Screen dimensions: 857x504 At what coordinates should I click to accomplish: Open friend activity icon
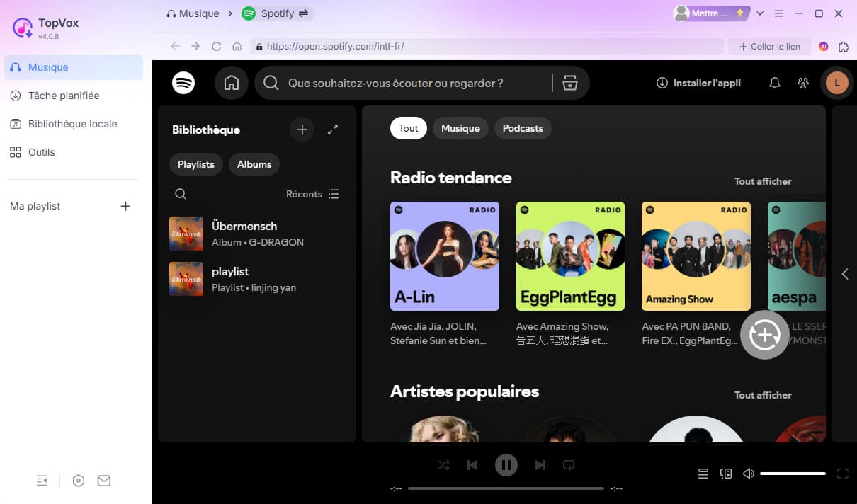[803, 83]
